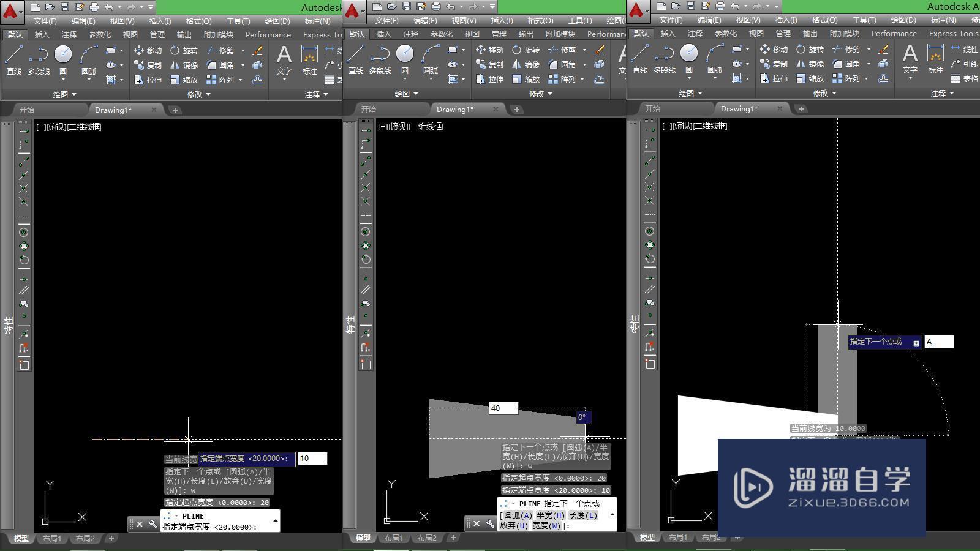Click the Plot/print icon in right window's quick toolbar
980x551 pixels.
[x=720, y=6]
